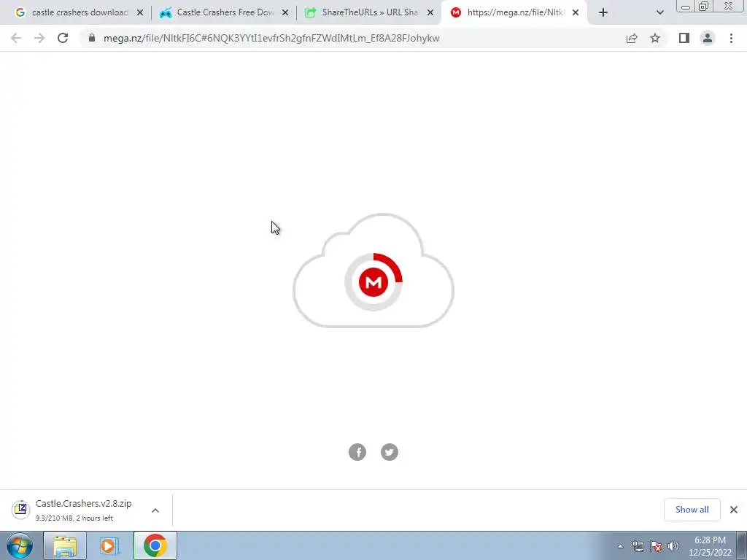The image size is (747, 560).
Task: Close the castle crashers download Google tab
Action: 140,13
